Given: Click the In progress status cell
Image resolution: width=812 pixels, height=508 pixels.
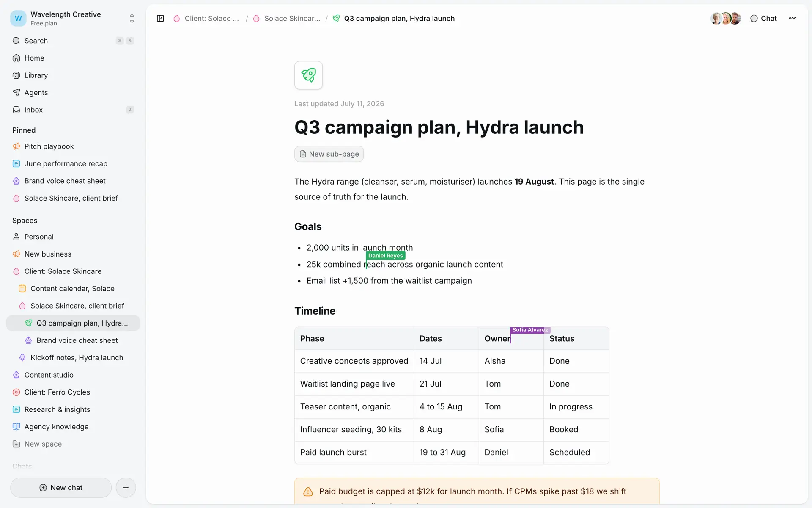Looking at the screenshot, I should click(x=576, y=407).
